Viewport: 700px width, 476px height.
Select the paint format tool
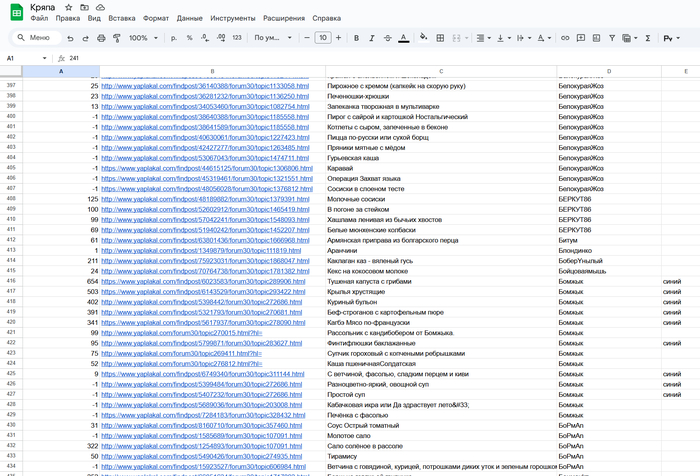tap(117, 38)
